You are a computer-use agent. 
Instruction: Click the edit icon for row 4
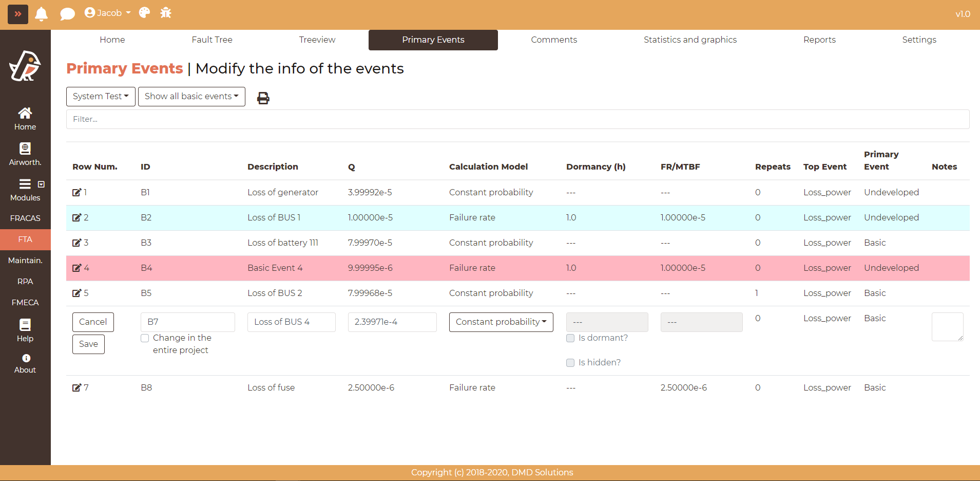coord(76,268)
